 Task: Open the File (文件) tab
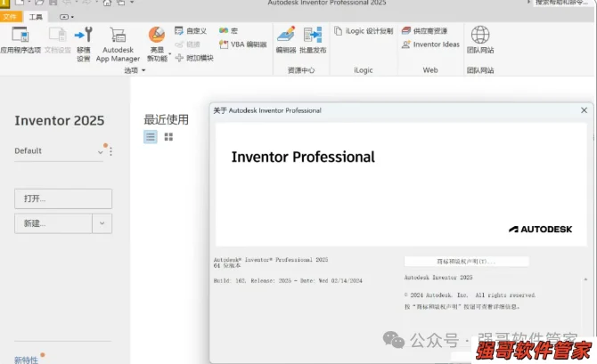pyautogui.click(x=10, y=16)
